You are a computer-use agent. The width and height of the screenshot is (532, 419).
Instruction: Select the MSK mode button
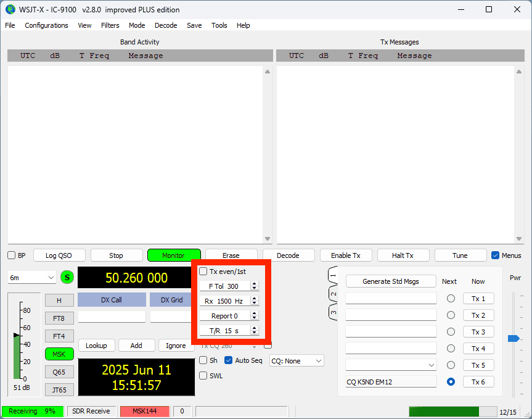[59, 354]
